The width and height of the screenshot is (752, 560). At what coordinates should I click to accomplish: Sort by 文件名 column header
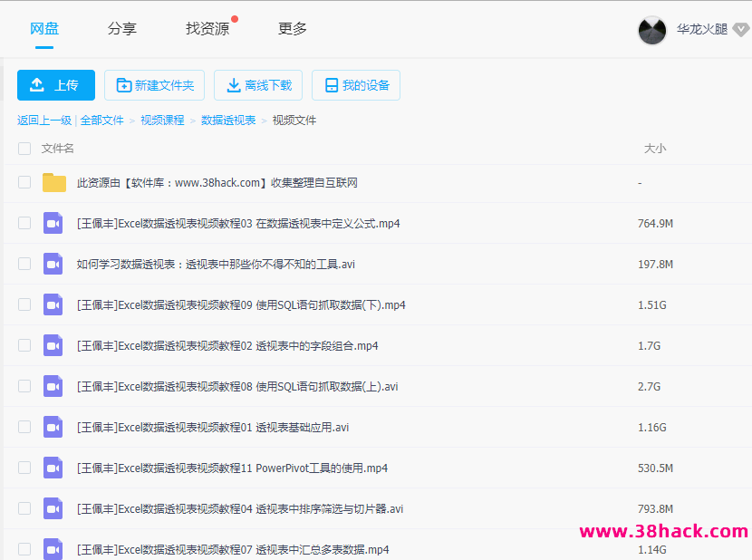pyautogui.click(x=58, y=149)
